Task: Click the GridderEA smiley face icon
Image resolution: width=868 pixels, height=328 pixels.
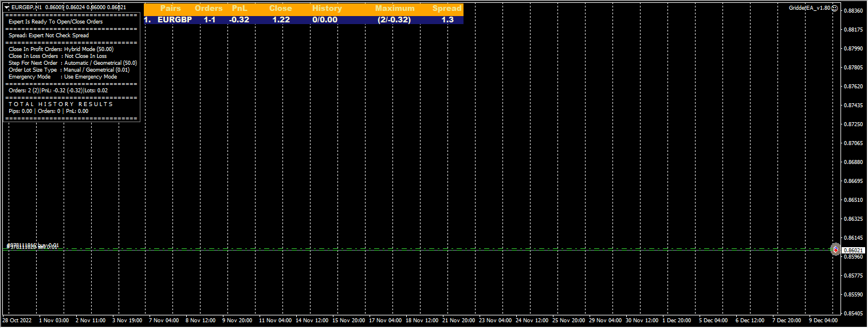Action: (x=835, y=8)
